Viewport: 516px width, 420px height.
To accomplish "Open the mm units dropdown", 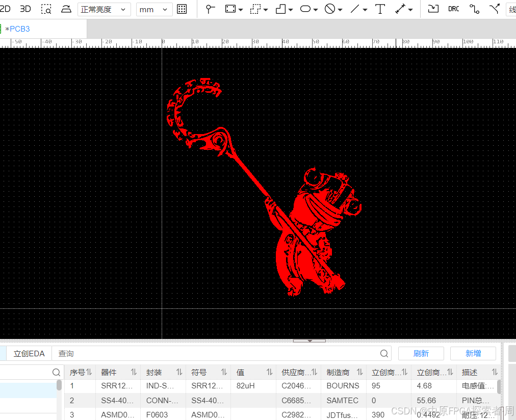I will click(x=154, y=10).
